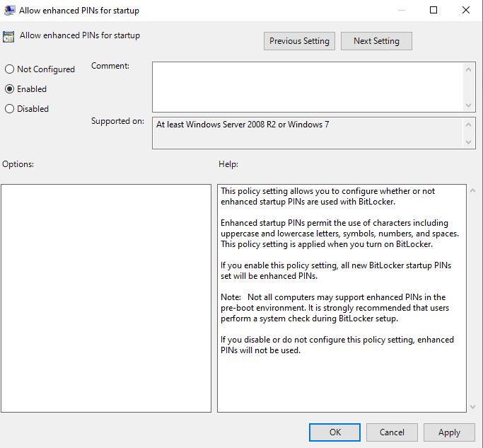Screen dimensions: 483x448
Task: Click the empty Options pane
Action: [106, 298]
